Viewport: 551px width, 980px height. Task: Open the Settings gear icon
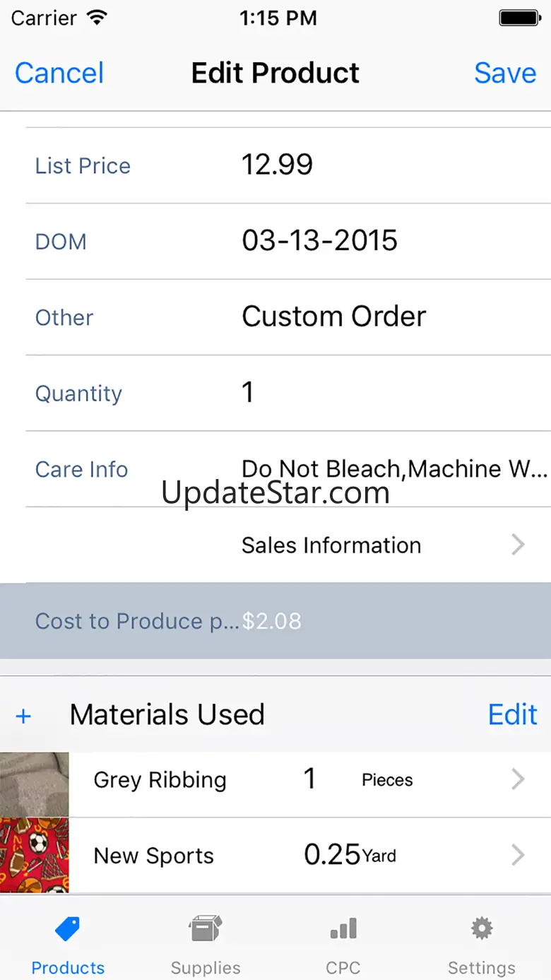click(x=482, y=928)
